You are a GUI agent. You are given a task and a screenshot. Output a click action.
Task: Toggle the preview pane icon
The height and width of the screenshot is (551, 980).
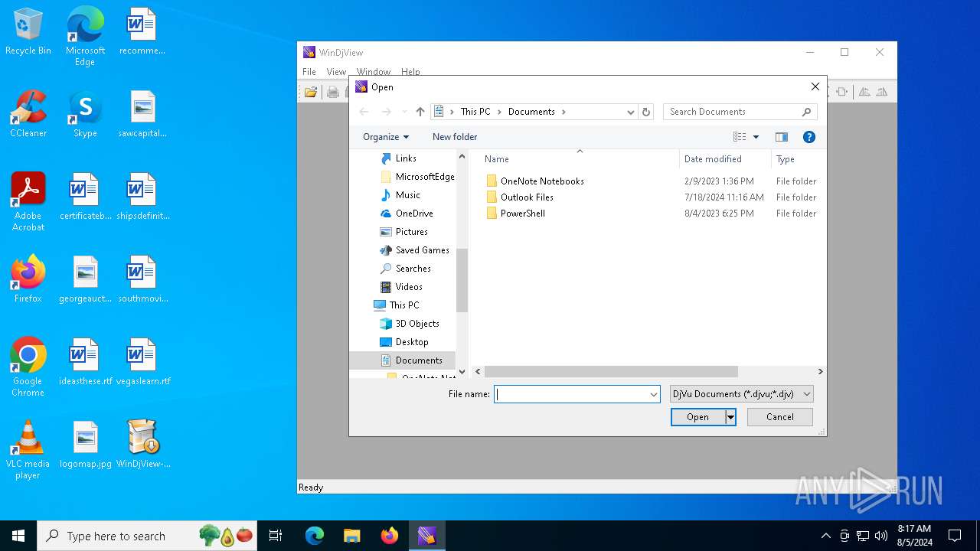point(782,137)
